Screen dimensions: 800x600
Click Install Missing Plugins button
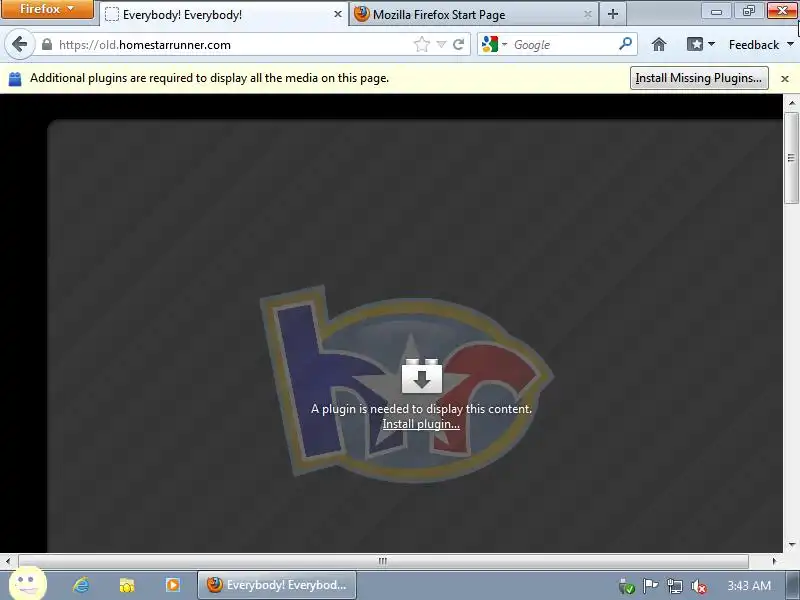pyautogui.click(x=698, y=78)
